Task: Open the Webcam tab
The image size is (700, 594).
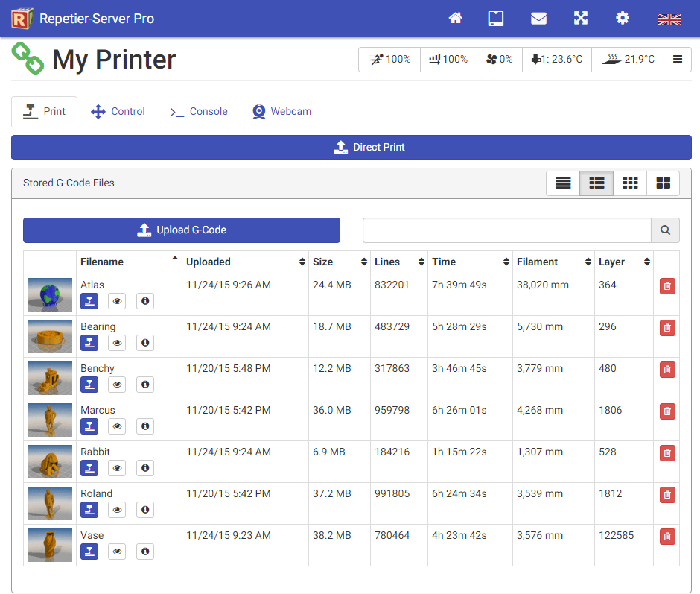Action: point(281,112)
